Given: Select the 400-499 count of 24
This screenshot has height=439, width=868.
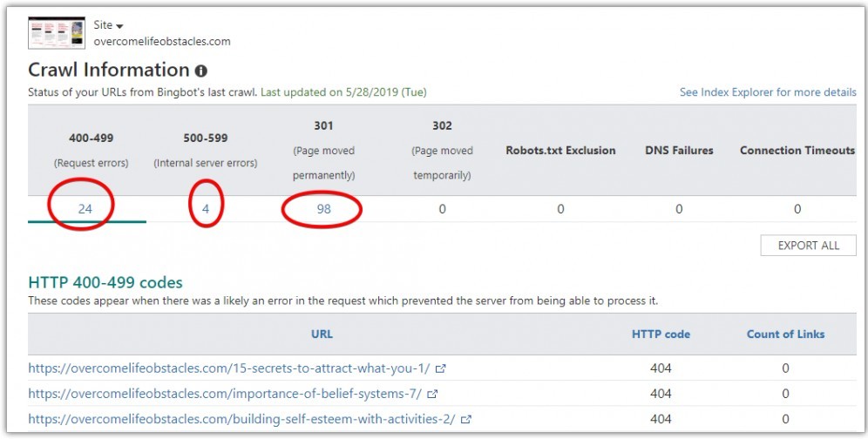Looking at the screenshot, I should (85, 209).
